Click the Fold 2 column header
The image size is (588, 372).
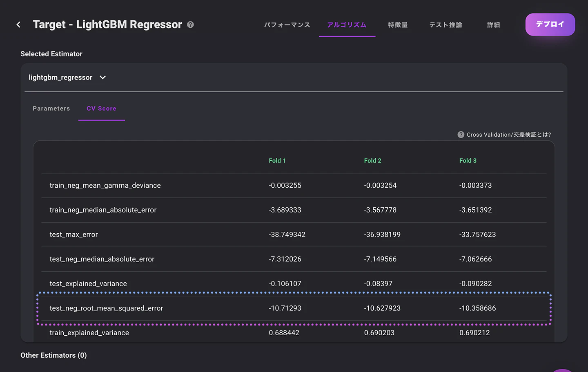tap(372, 161)
